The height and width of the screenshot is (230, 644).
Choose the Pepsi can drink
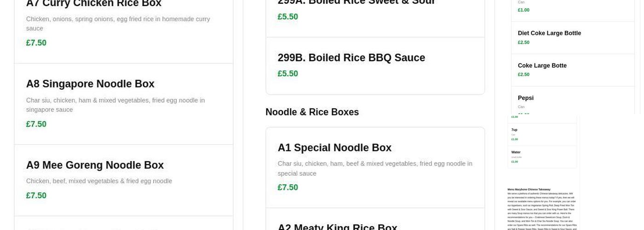[526, 98]
